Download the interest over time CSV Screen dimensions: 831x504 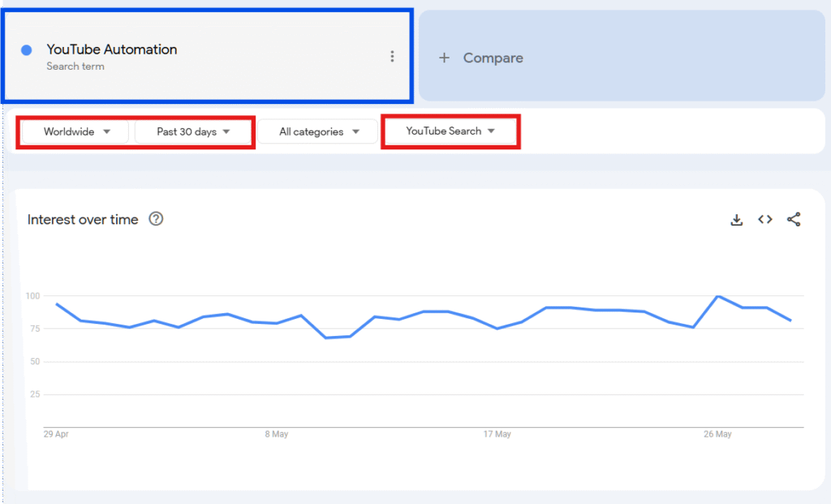coord(737,219)
